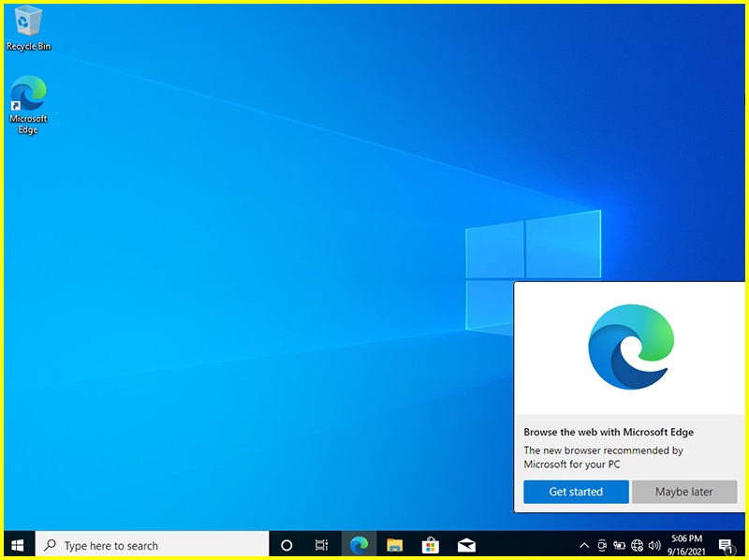The width and height of the screenshot is (749, 560).
Task: Open the battery power tray icon
Action: (619, 545)
